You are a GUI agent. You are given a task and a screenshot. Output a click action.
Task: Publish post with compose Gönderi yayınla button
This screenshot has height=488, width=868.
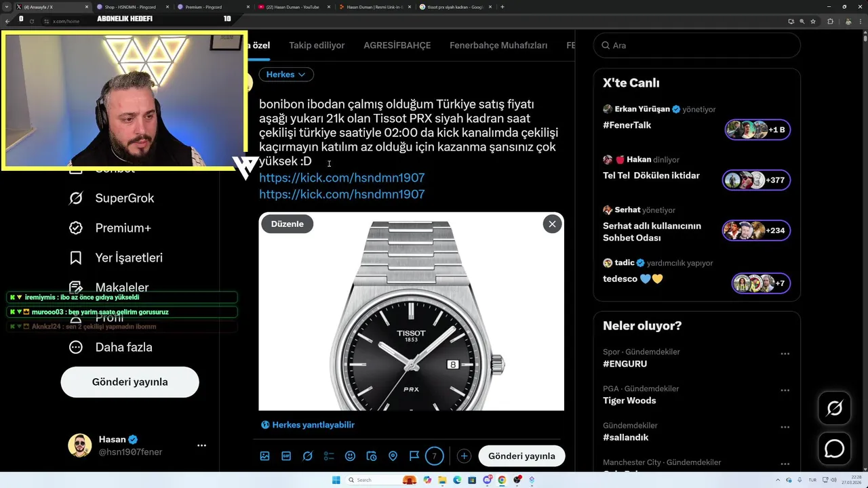[x=521, y=456]
